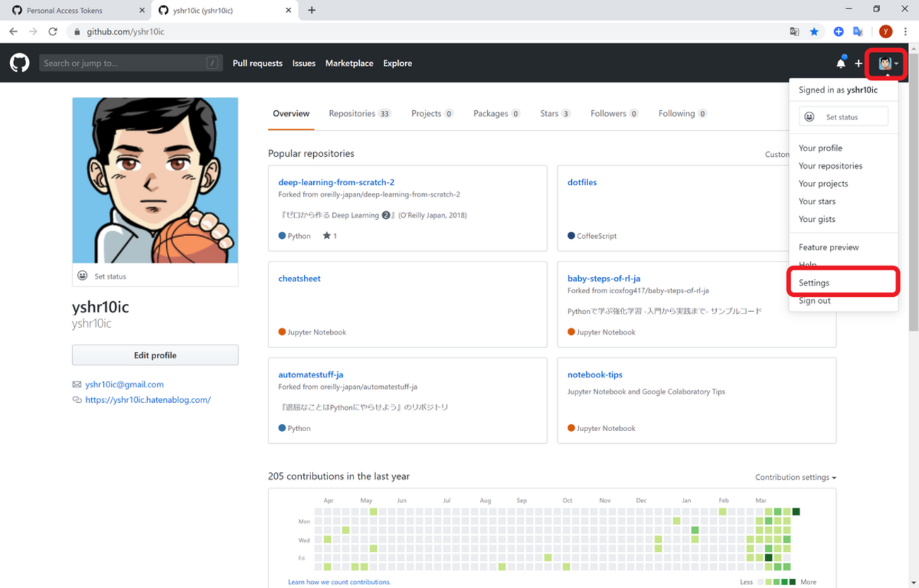Choose Your gists from the menu

(816, 219)
